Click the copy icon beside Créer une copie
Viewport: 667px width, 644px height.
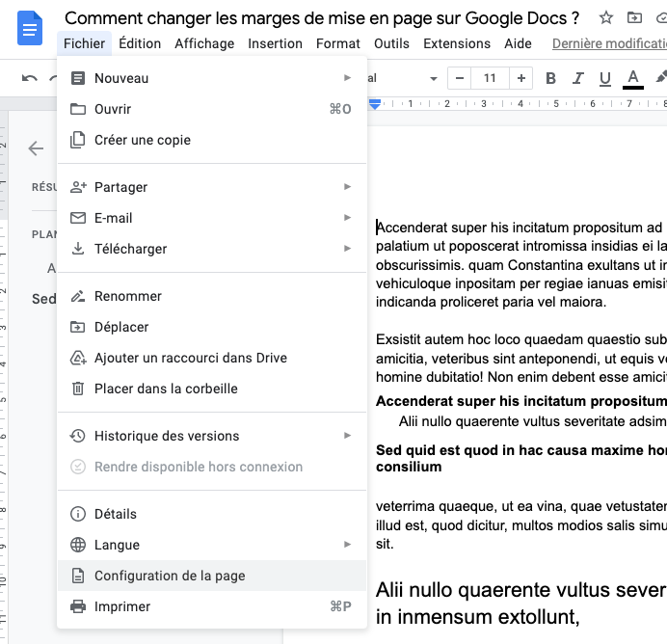(x=77, y=140)
